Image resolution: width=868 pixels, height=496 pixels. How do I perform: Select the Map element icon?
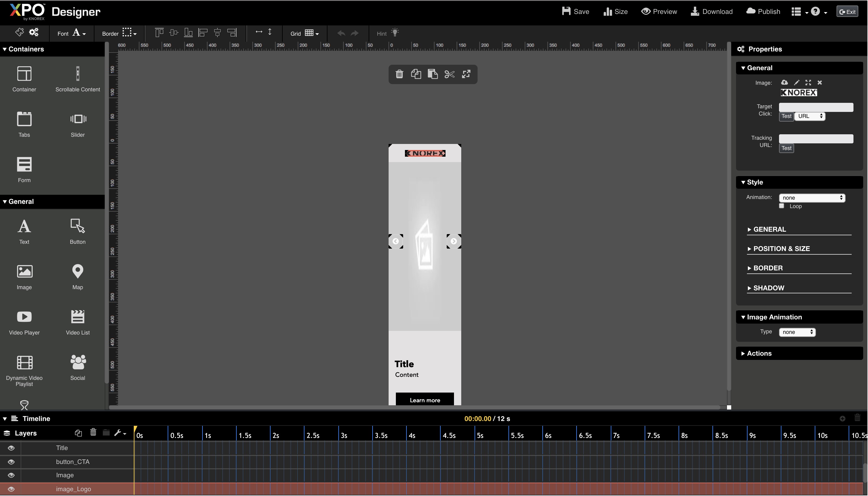(78, 272)
